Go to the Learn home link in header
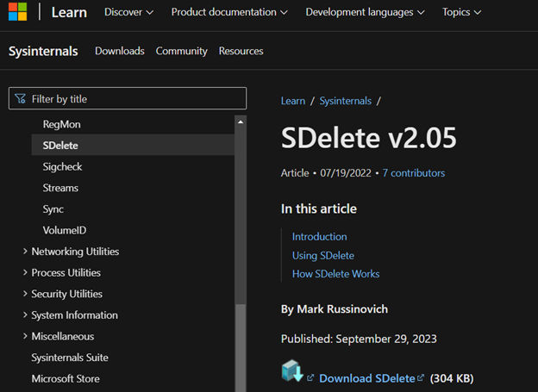This screenshot has width=538, height=392. pyautogui.click(x=69, y=12)
